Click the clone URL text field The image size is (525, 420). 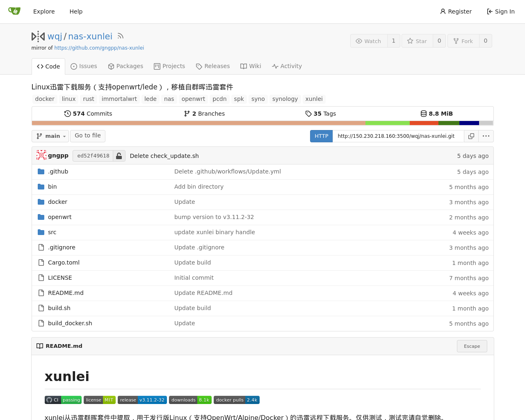(397, 136)
